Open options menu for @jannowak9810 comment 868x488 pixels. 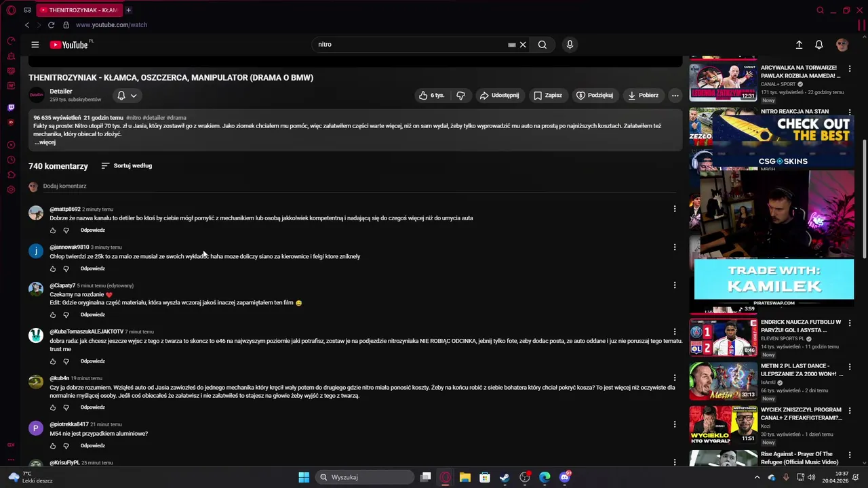pos(674,247)
